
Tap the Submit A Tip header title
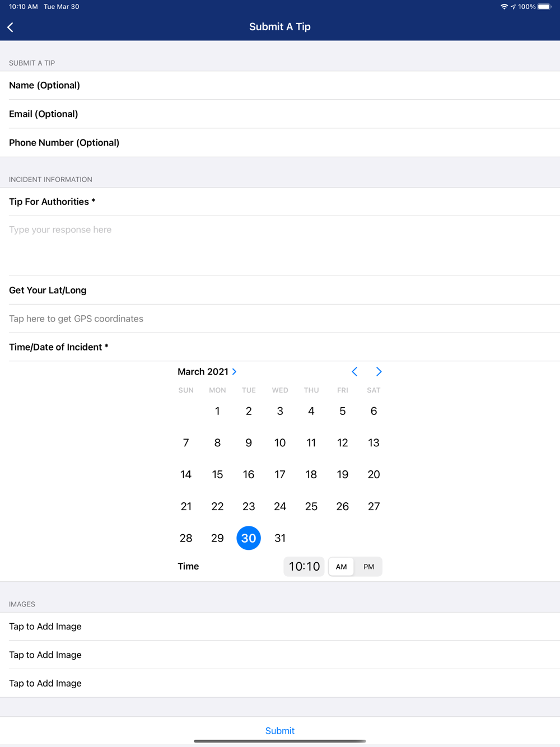[280, 27]
